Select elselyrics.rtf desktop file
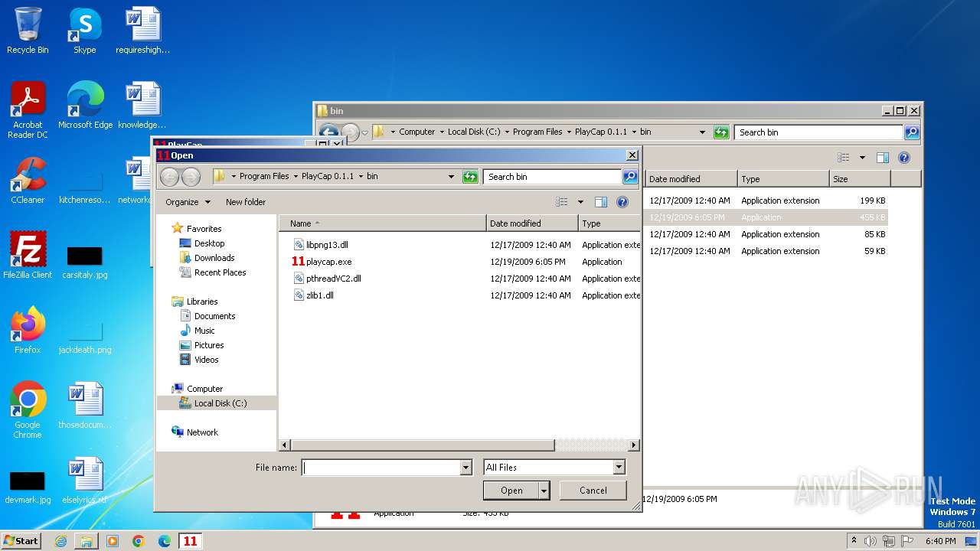This screenshot has height=551, width=980. [x=84, y=481]
